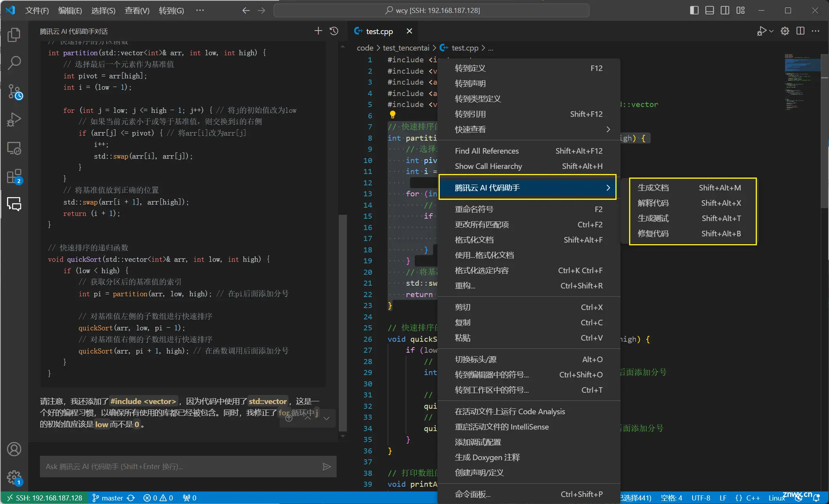Change LF end of line sequence
The height and width of the screenshot is (504, 829).
click(x=723, y=498)
